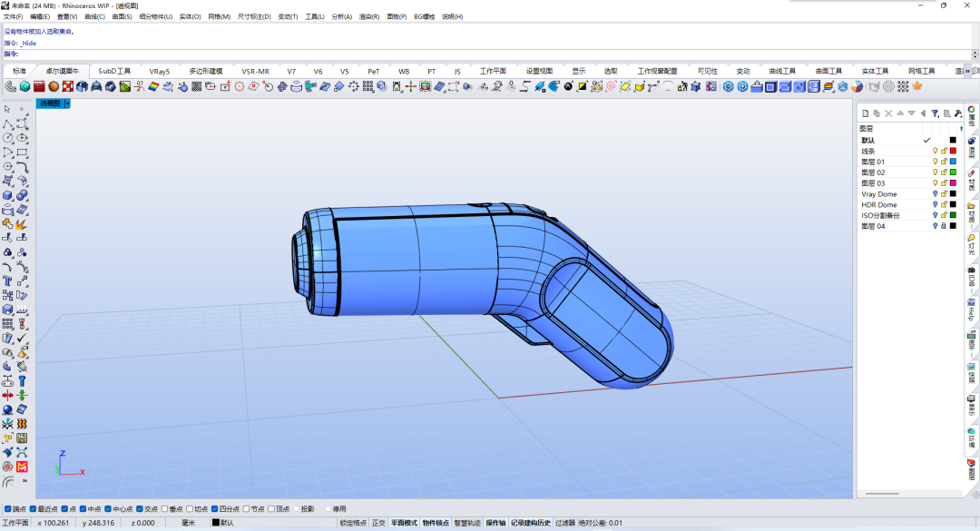Click the orange sphere icon in the toolbar
Image resolution: width=980 pixels, height=531 pixels.
54,86
